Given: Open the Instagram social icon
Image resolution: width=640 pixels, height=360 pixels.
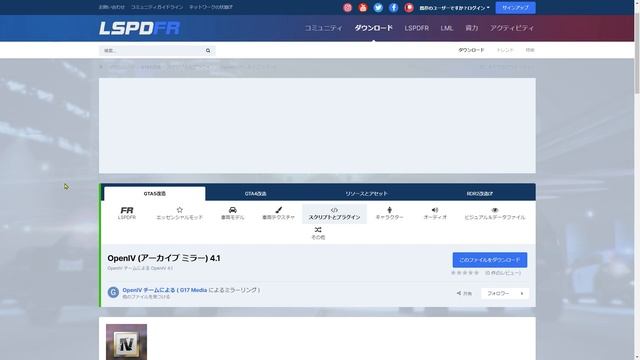Looking at the screenshot, I should point(347,7).
